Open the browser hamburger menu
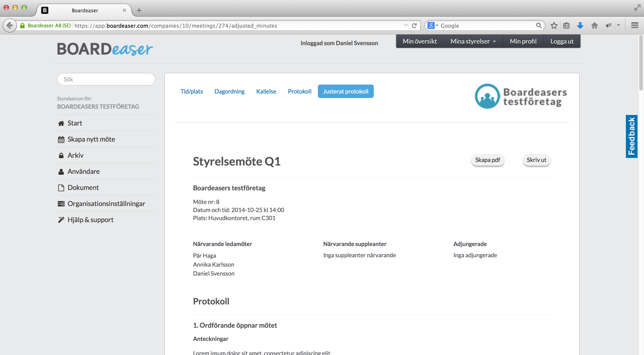The image size is (644, 355). (x=635, y=26)
